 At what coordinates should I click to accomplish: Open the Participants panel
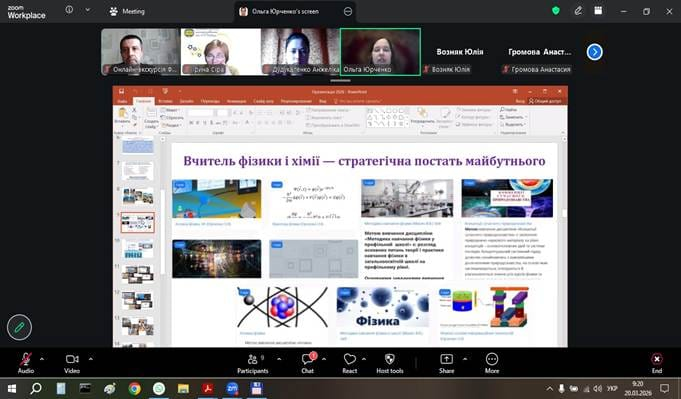253,363
